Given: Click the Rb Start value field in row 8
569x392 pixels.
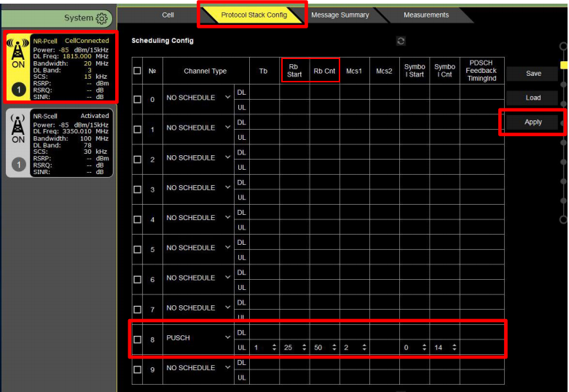Looking at the screenshot, I should pos(291,348).
